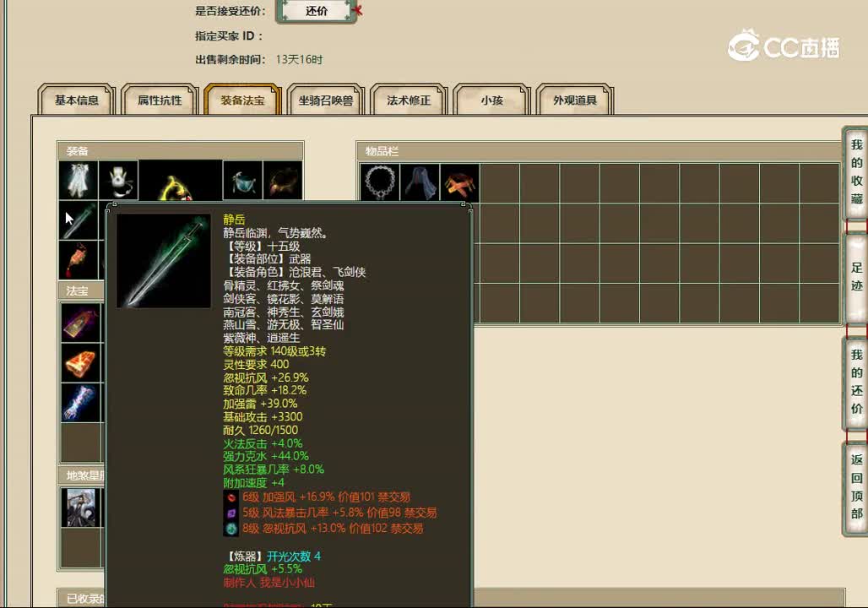Switch to the 小孩 tab

click(x=491, y=100)
